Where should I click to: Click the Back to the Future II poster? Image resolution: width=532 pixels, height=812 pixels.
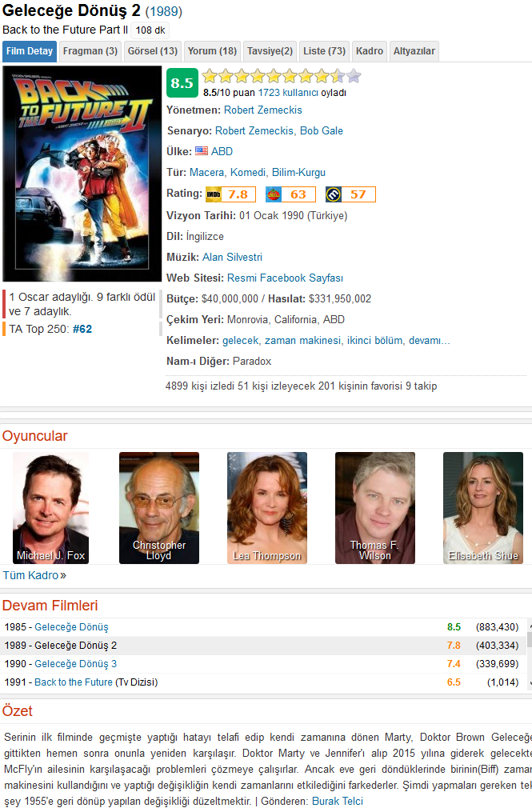[82, 174]
